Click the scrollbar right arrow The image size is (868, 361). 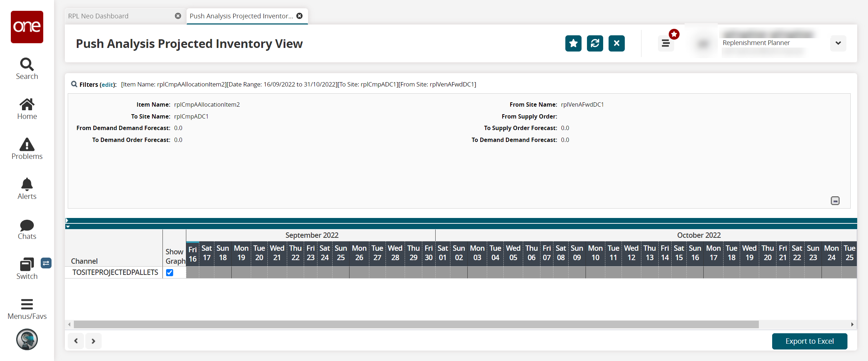[852, 324]
